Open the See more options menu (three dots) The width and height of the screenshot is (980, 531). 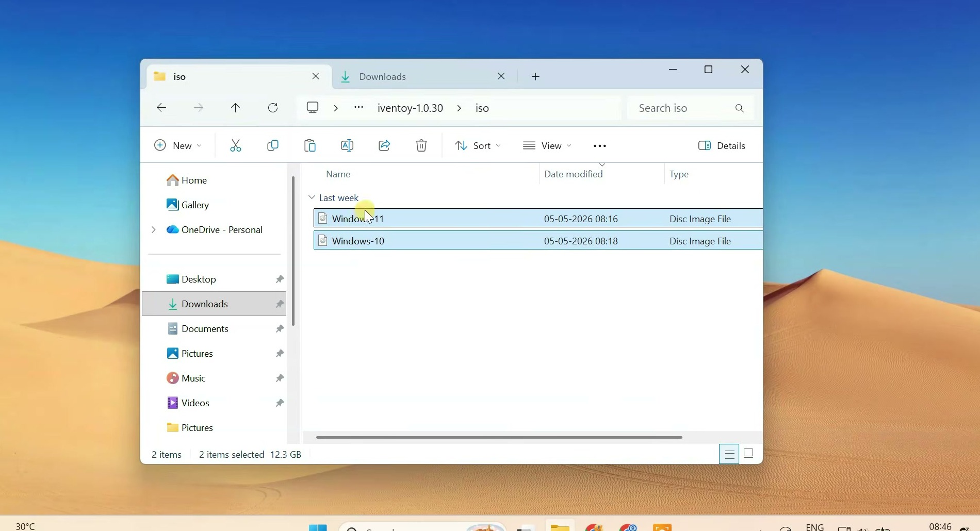[x=600, y=146]
